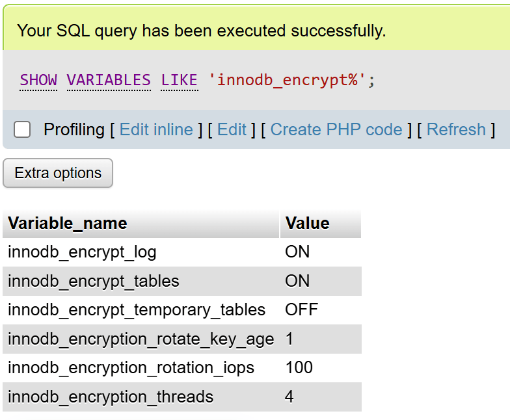This screenshot has width=510, height=420.
Task: Click the Value column header
Action: (307, 224)
